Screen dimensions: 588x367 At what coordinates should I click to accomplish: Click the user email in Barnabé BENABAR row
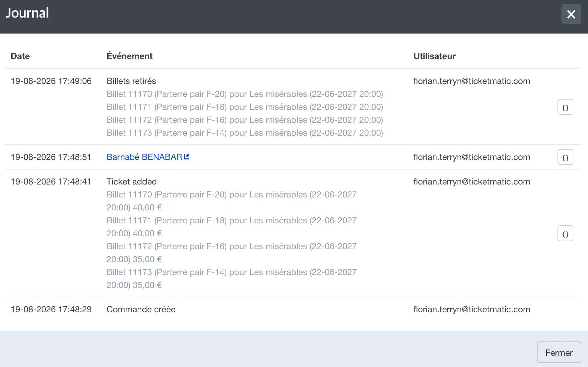(x=472, y=157)
